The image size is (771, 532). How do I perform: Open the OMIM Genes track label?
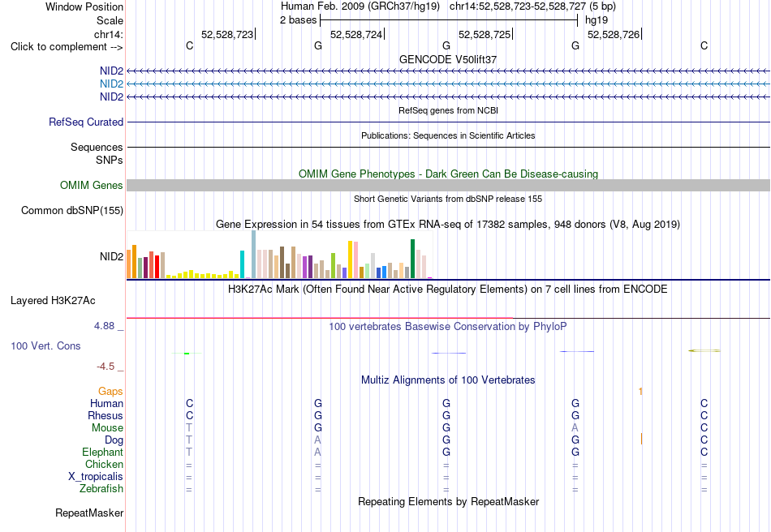tap(92, 185)
